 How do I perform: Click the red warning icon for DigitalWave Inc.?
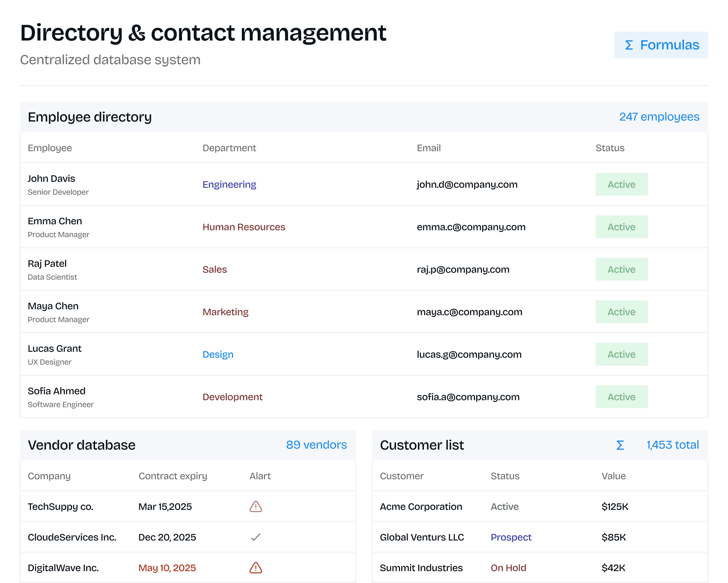point(256,567)
